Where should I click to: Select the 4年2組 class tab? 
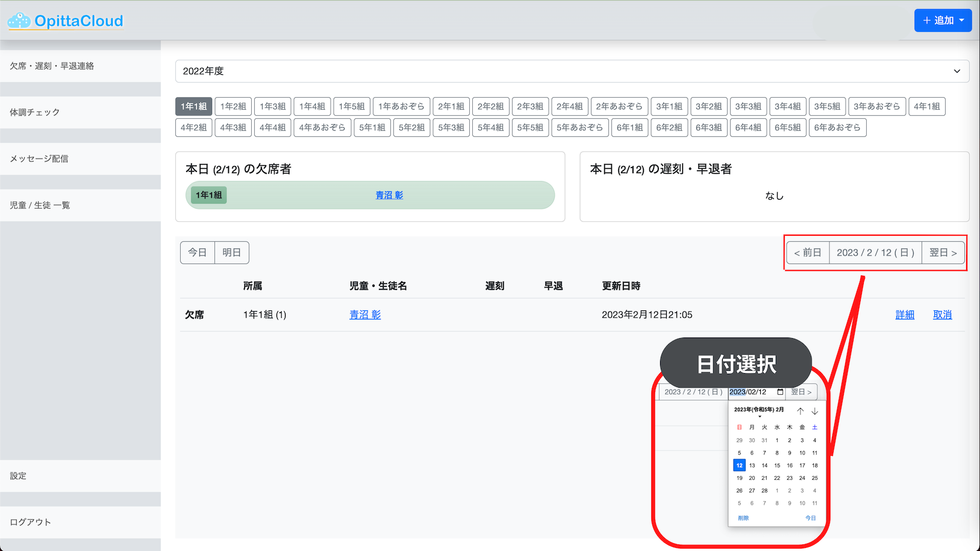(x=194, y=127)
